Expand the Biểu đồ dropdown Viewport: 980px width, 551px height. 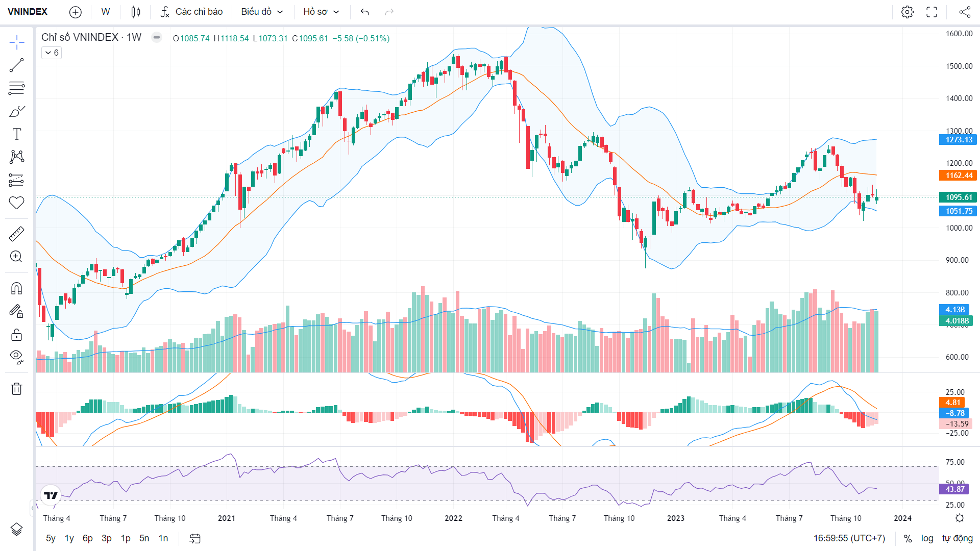(x=262, y=12)
